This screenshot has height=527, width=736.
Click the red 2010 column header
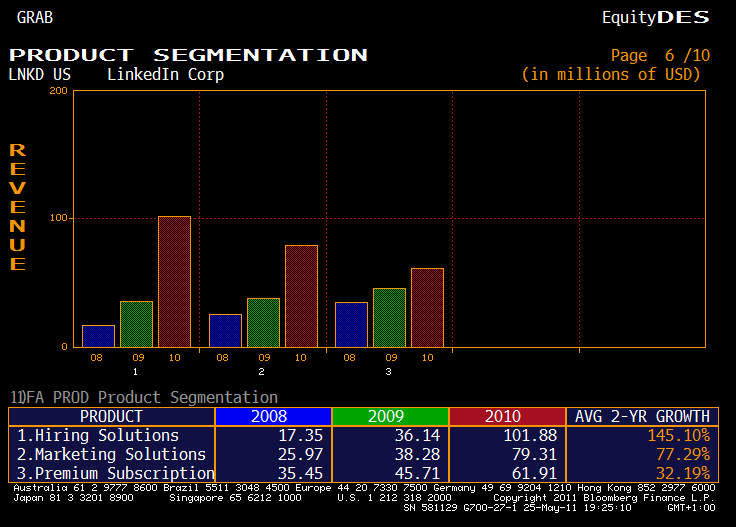click(x=506, y=416)
